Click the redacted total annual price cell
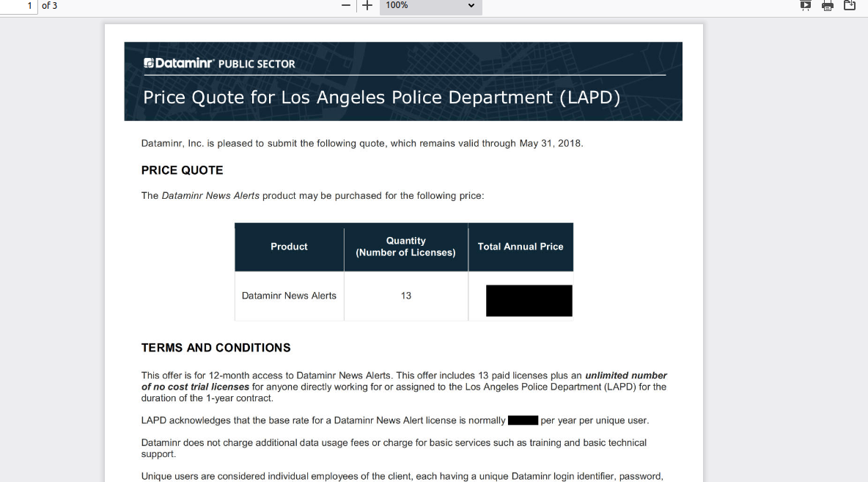This screenshot has width=868, height=482. (x=529, y=301)
